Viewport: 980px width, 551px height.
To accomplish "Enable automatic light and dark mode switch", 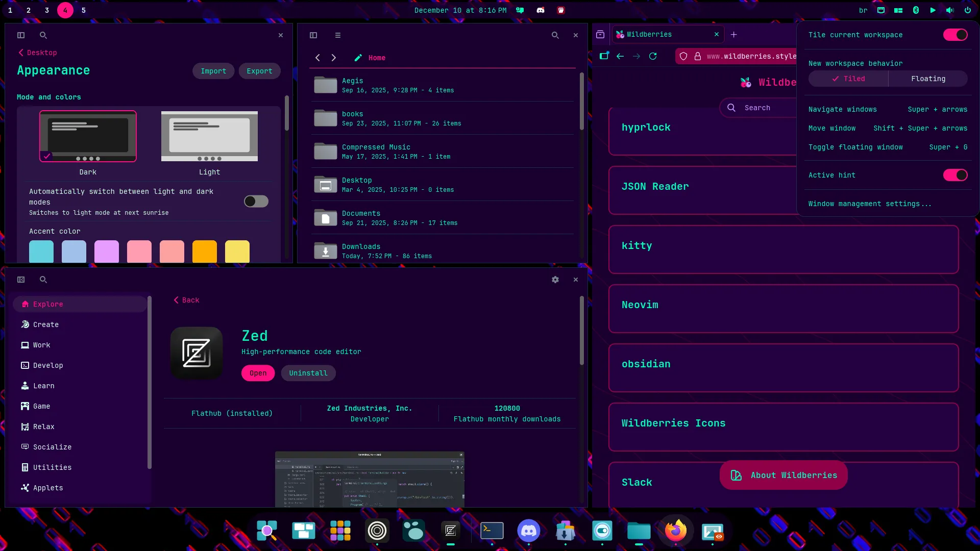I will tap(256, 202).
